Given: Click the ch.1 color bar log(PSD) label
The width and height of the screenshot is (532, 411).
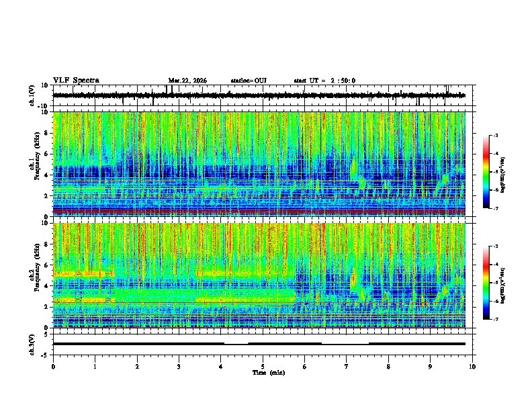Looking at the screenshot, I should point(503,175).
